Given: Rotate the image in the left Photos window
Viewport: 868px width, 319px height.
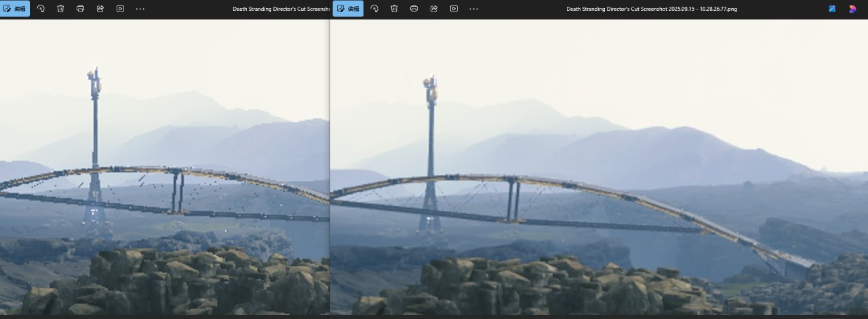Looking at the screenshot, I should click(41, 9).
